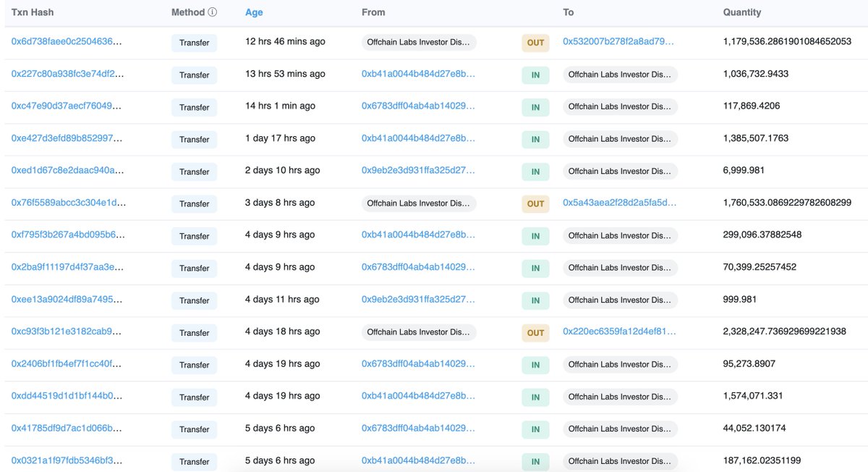Open sender 0x9eb2e3d931 in 4 days 11 hrs row
The height and width of the screenshot is (472, 868).
pyautogui.click(x=419, y=299)
